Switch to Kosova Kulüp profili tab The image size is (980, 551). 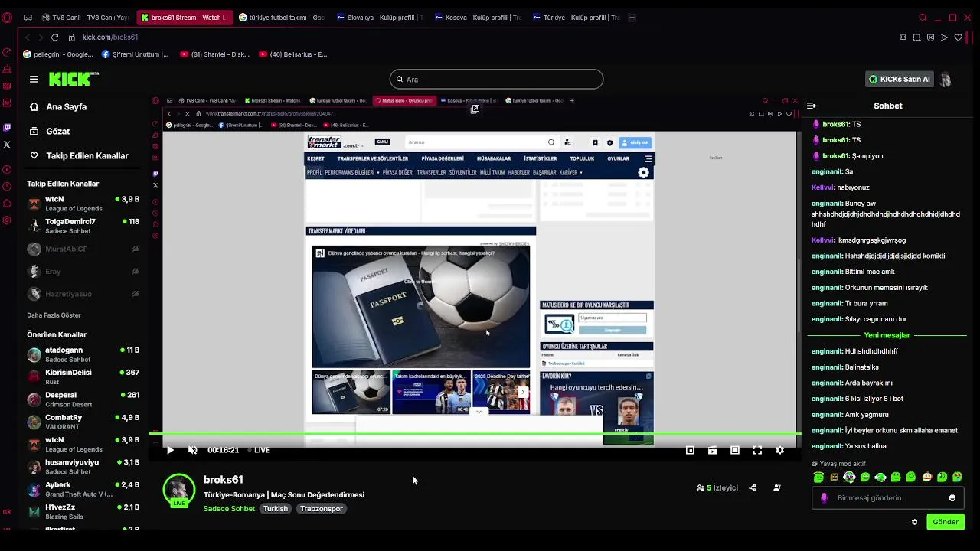click(478, 18)
